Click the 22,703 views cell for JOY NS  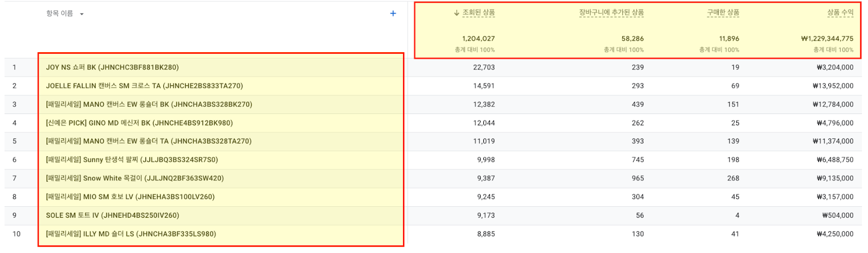click(x=484, y=67)
